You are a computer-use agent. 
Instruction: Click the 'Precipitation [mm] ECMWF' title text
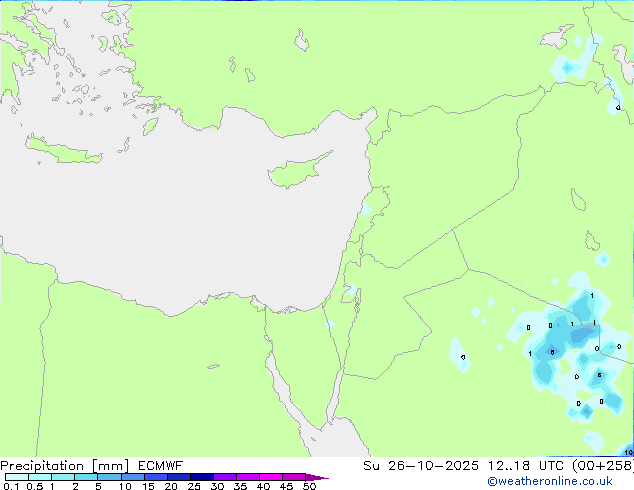(91, 466)
